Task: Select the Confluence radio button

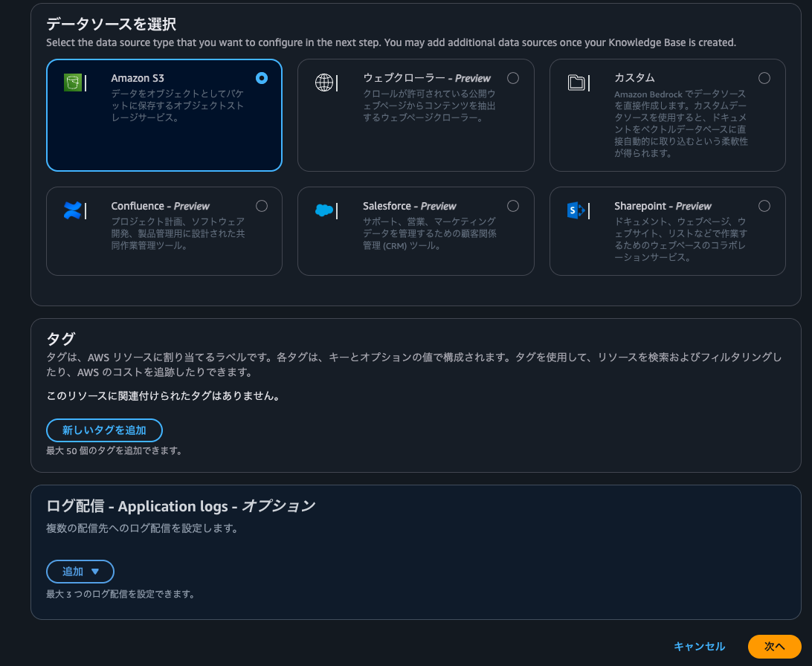Action: click(262, 206)
